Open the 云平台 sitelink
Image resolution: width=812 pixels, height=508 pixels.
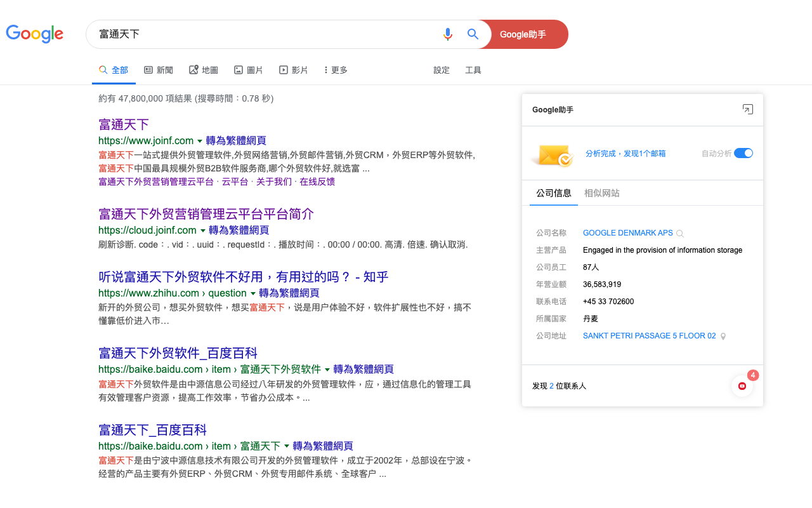(235, 182)
